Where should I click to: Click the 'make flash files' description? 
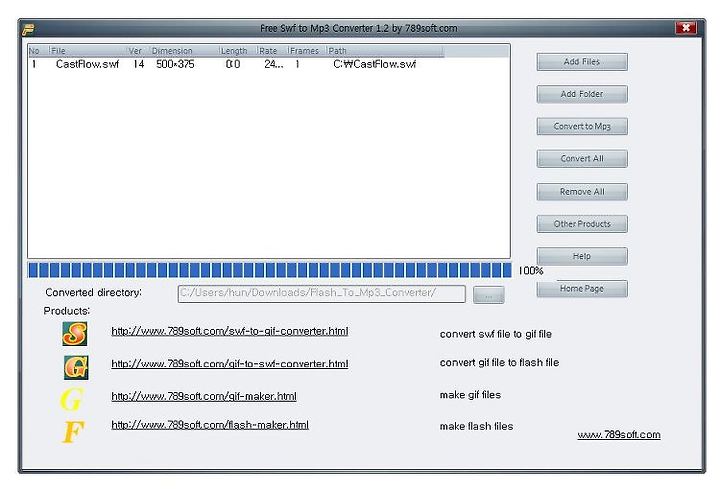[476, 427]
